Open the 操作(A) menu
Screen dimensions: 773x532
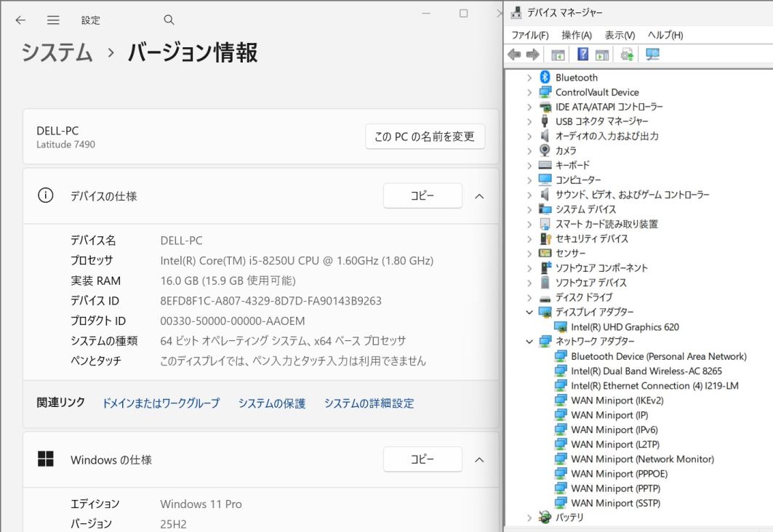pos(576,35)
